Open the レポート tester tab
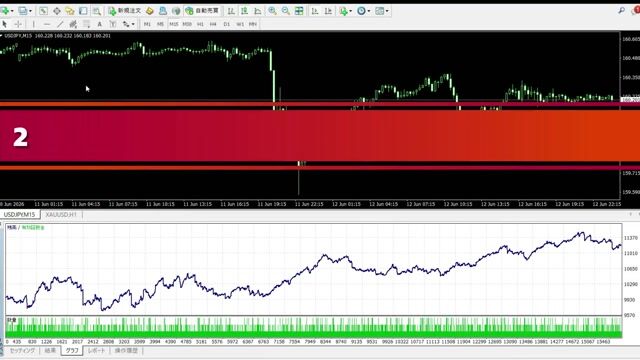Viewport: 640px width, 360px height. click(x=96, y=351)
